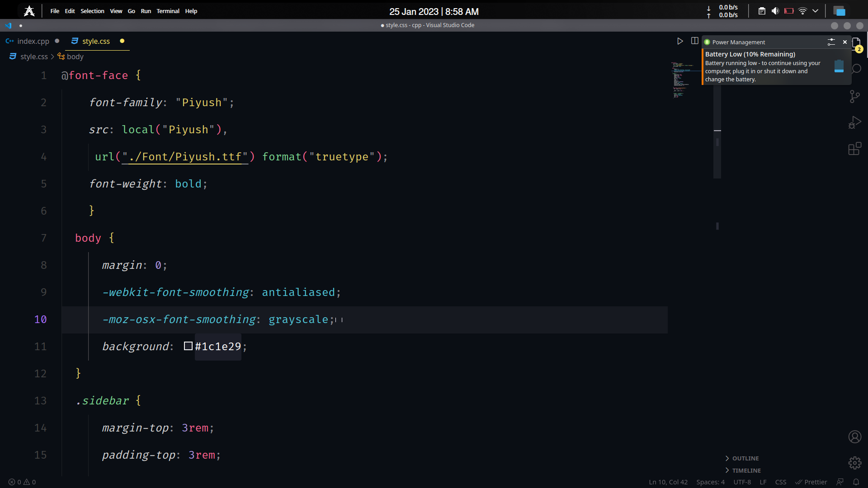Open the notifications bell in status bar
The width and height of the screenshot is (868, 488).
[856, 482]
